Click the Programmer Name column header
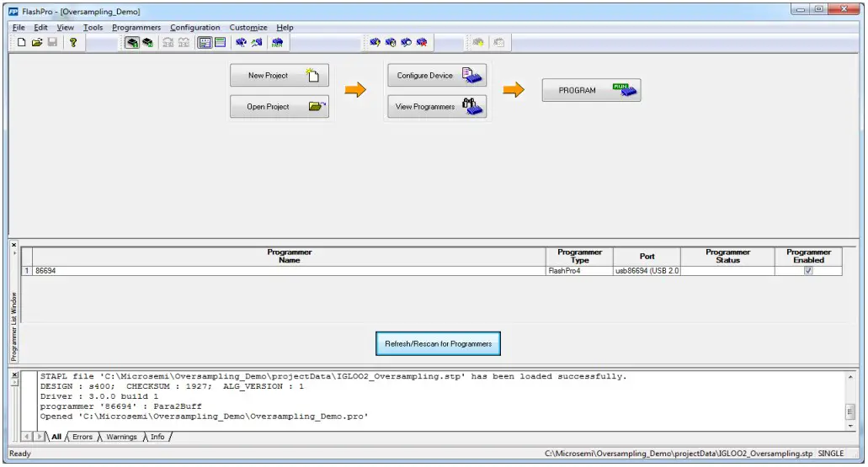Image resolution: width=868 pixels, height=467 pixels. click(x=289, y=256)
